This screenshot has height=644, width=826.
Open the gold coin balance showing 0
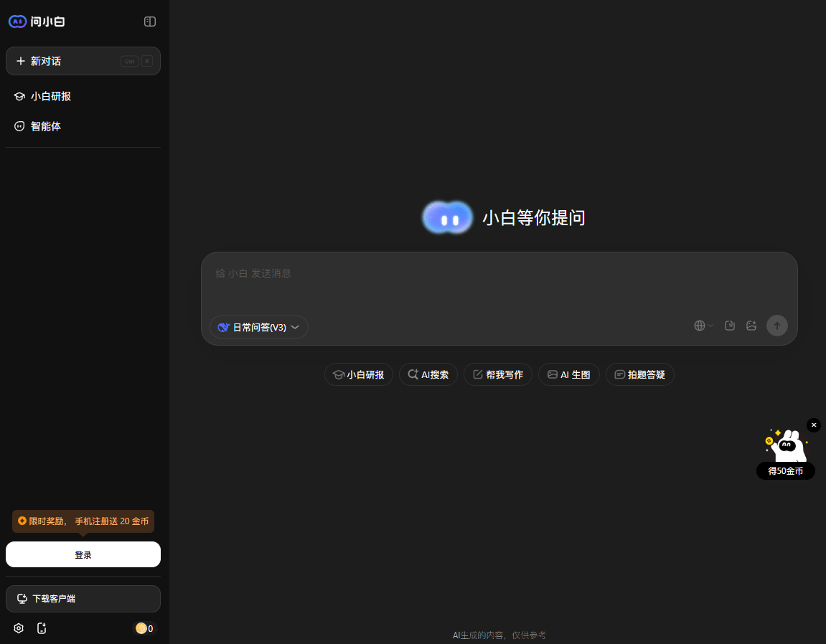[x=144, y=628]
